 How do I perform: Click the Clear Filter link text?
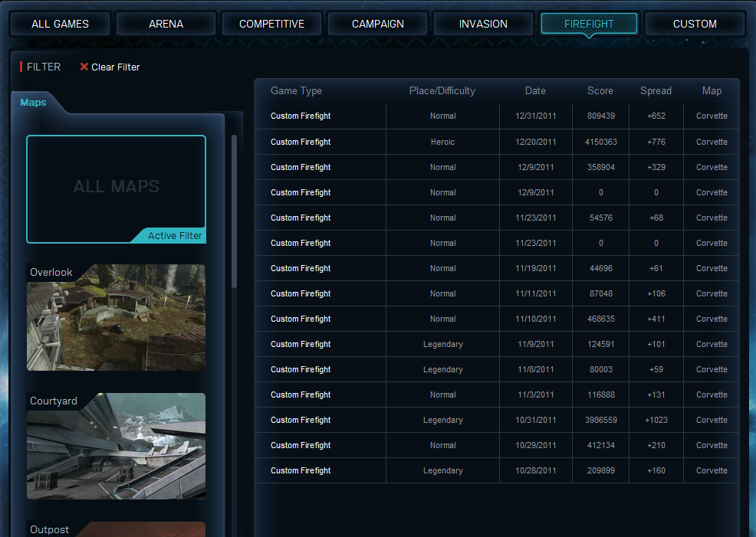(x=116, y=67)
